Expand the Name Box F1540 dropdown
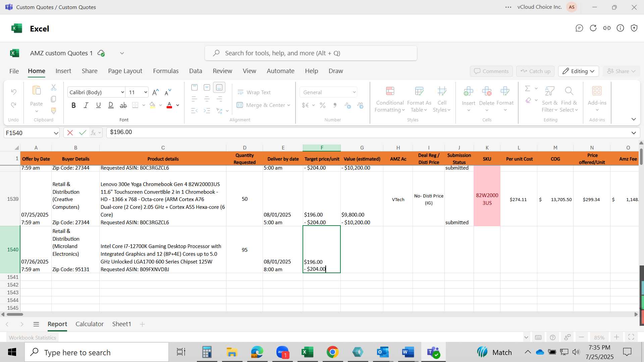Viewport: 644px width, 362px height. coord(56,133)
